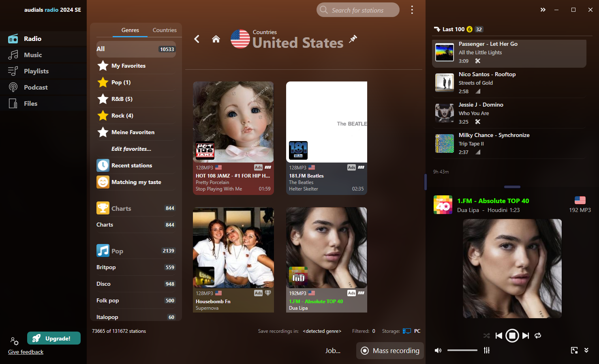Open Recent stations

coord(136,165)
